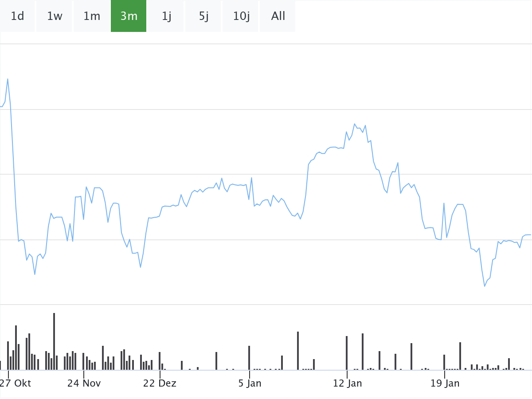The height and width of the screenshot is (399, 532).
Task: Click the volume bar above 22 Dez tick
Action: [x=160, y=361]
